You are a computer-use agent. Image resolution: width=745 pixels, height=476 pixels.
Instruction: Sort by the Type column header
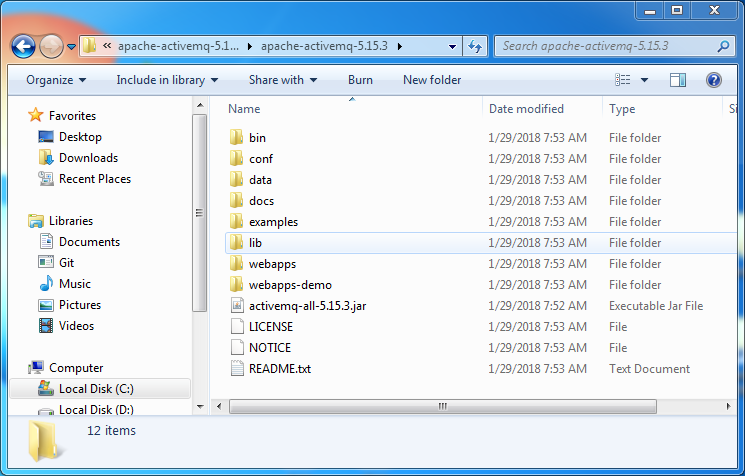coord(622,109)
